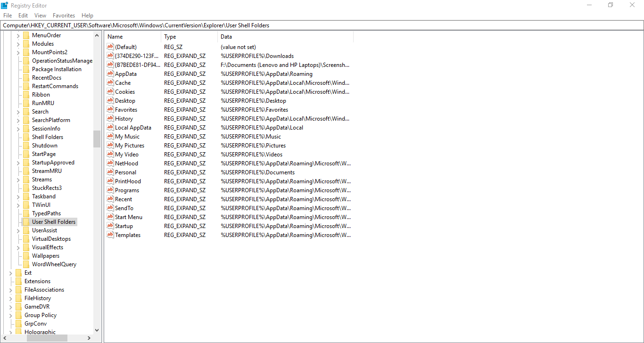
Task: Click the (value not set) data cell
Action: tap(238, 47)
